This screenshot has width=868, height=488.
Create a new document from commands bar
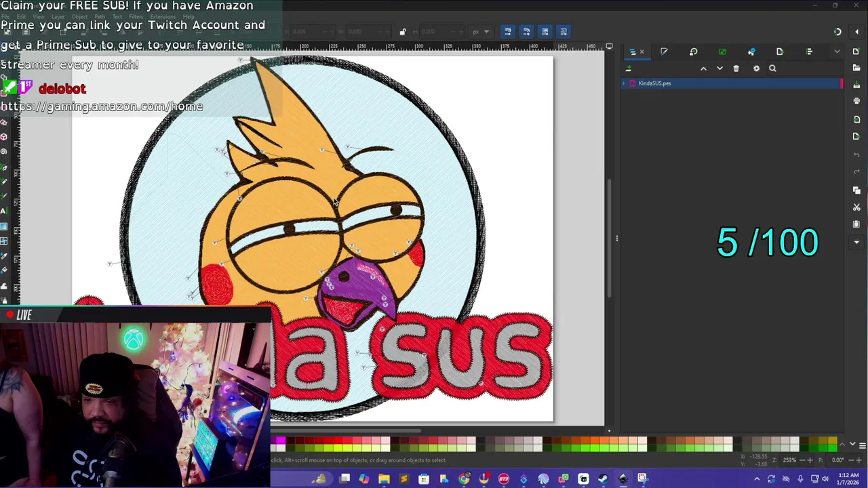[856, 52]
